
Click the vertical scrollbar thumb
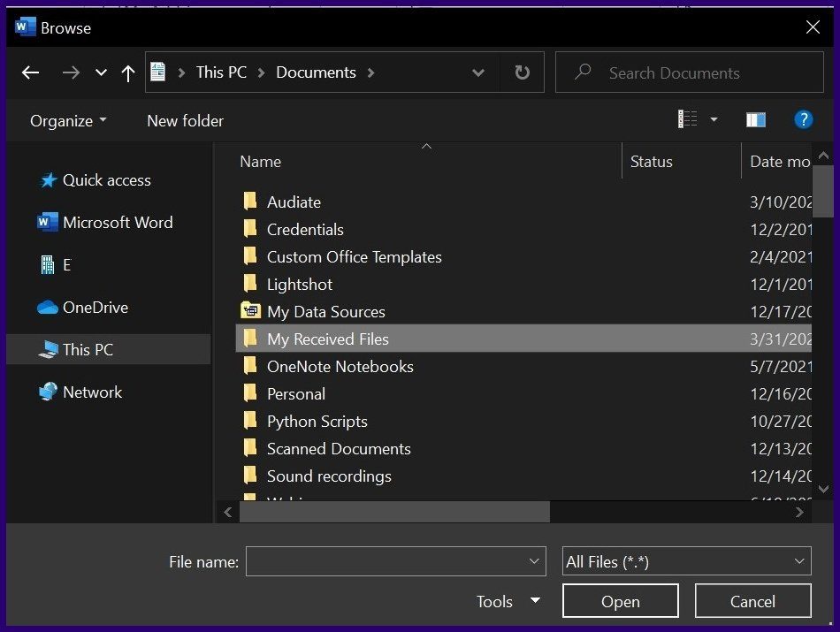pos(823,191)
